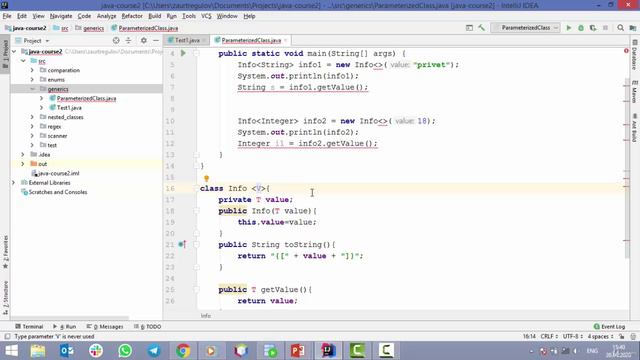Viewport: 640px width, 360px height.
Task: Click the override gutter icon at toString
Action: coord(182,244)
